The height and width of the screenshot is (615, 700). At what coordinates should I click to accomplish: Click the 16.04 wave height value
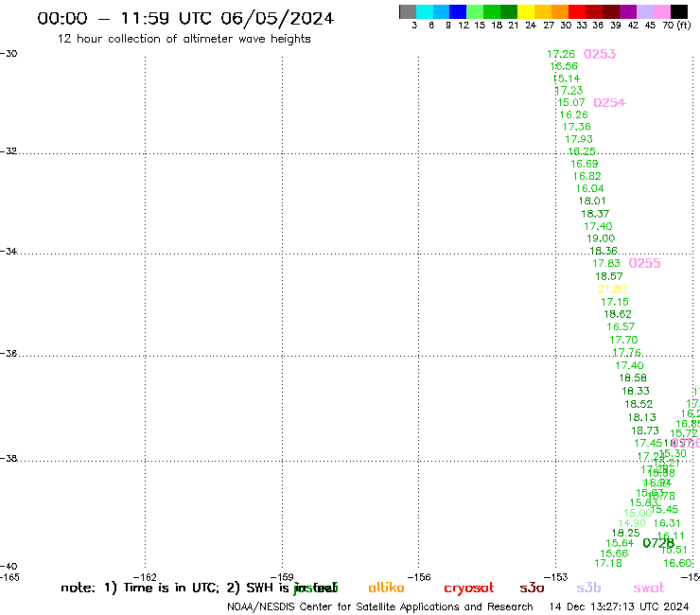coord(589,188)
